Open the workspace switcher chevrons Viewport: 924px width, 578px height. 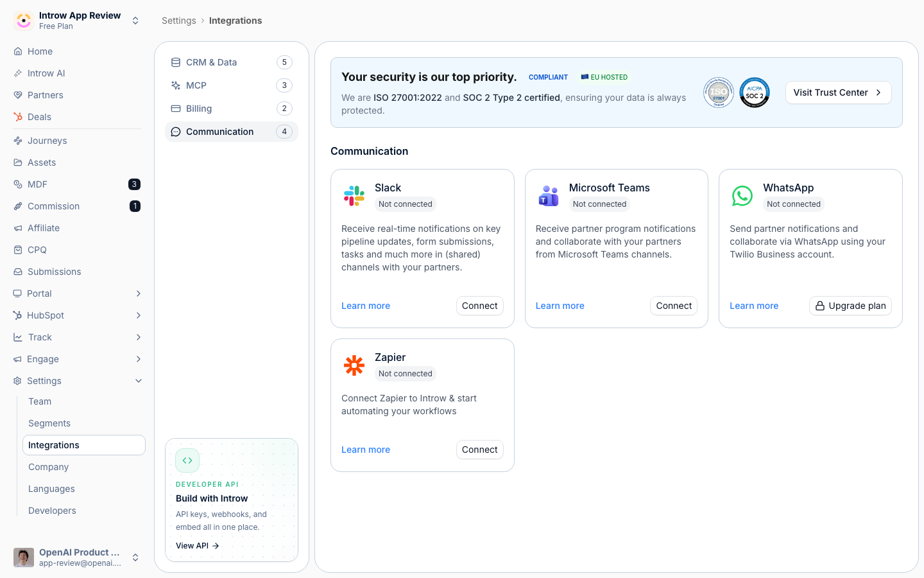click(135, 21)
